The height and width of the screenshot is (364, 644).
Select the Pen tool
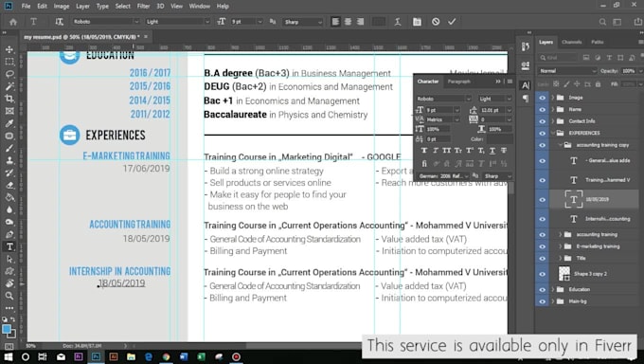tap(9, 234)
